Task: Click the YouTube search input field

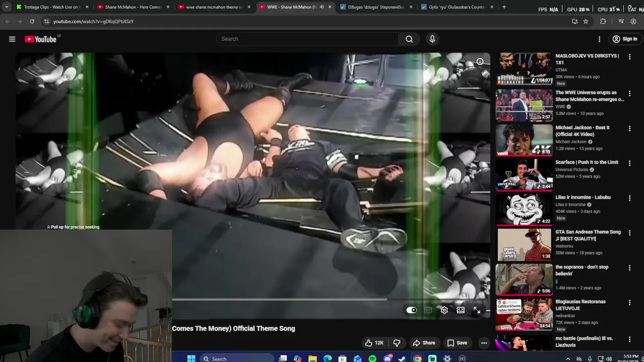Action: [307, 39]
